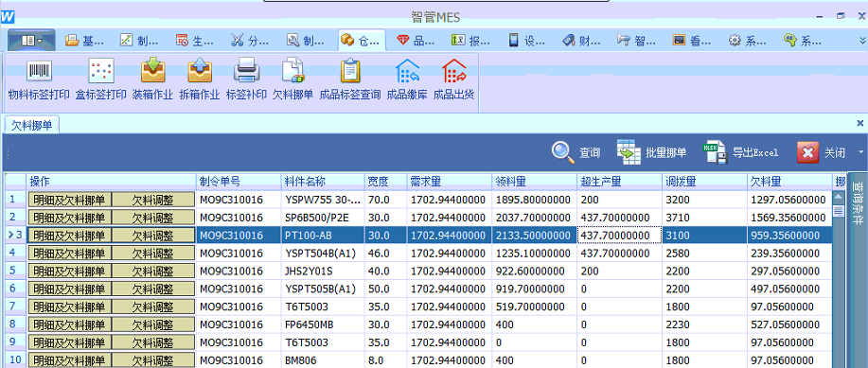Screen dimensions: 868x368
Task: Launch the 装箱作业 packing function
Action: coord(152,80)
